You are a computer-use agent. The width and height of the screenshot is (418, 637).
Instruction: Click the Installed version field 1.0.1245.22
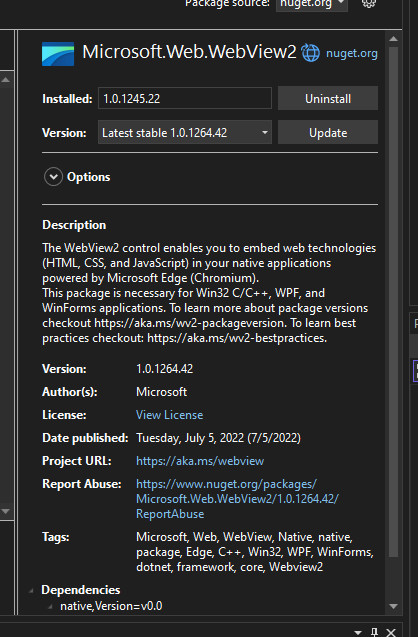tap(185, 98)
